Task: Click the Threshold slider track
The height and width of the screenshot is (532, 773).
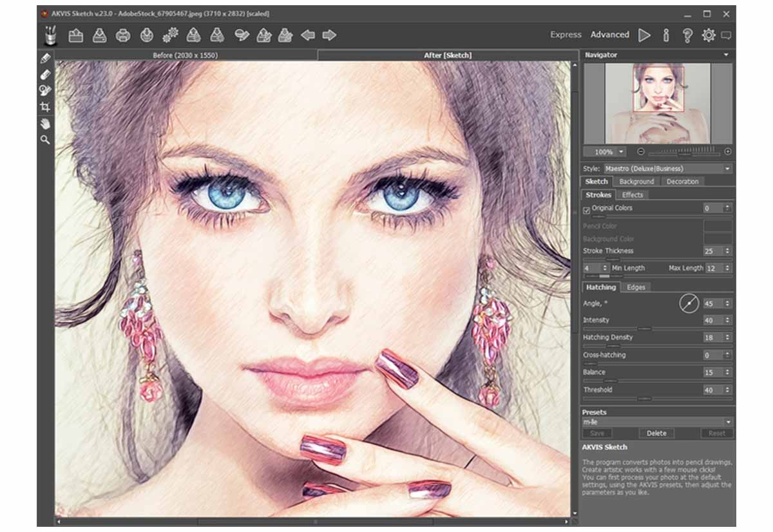Action: coord(657,399)
